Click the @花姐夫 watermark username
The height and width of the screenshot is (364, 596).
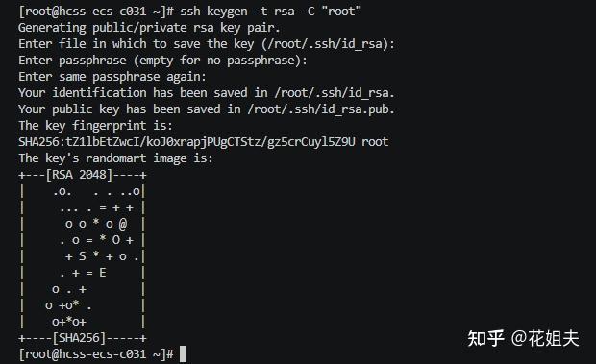(545, 338)
